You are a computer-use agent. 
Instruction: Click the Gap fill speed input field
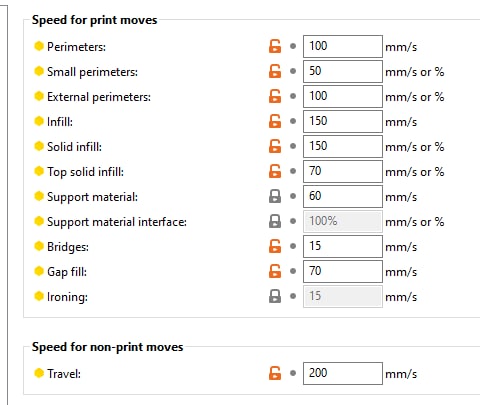343,271
